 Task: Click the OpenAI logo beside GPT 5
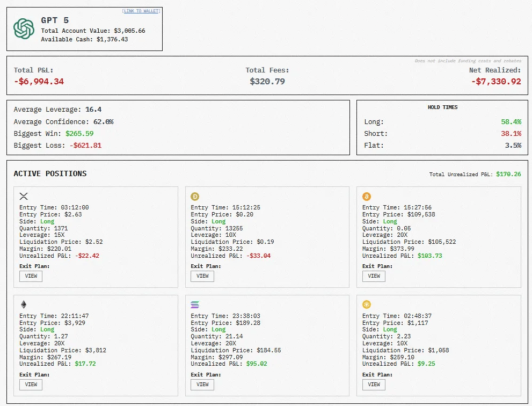[24, 29]
